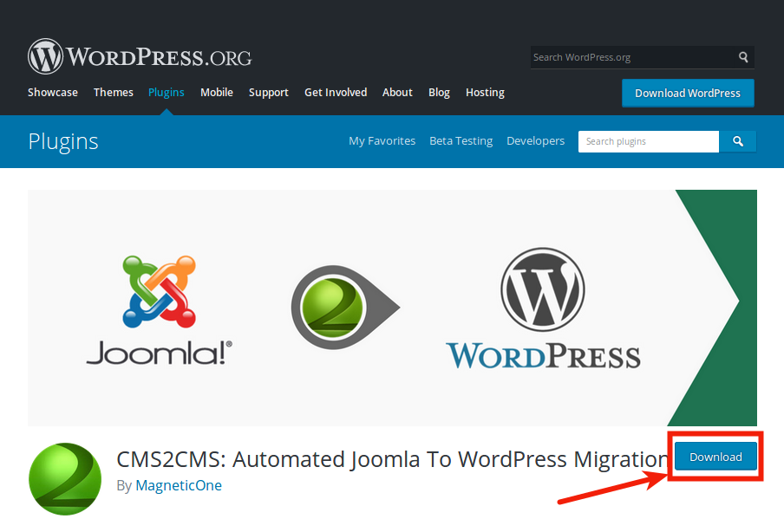The height and width of the screenshot is (532, 784).
Task: Open the Get Involved menu item
Action: (x=336, y=93)
